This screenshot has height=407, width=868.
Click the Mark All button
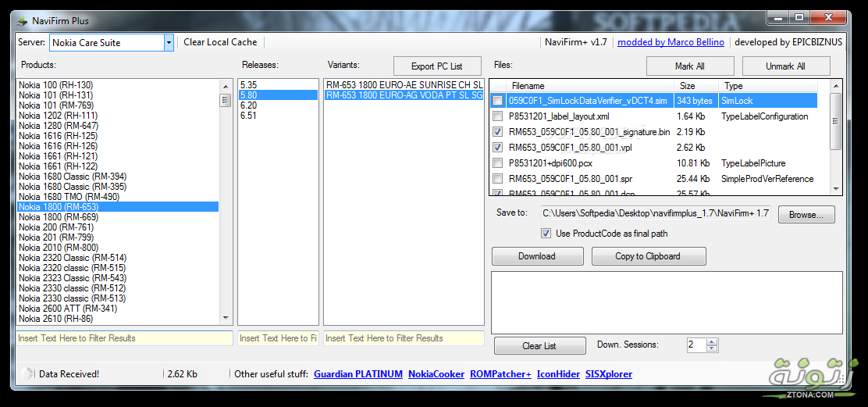tap(690, 66)
